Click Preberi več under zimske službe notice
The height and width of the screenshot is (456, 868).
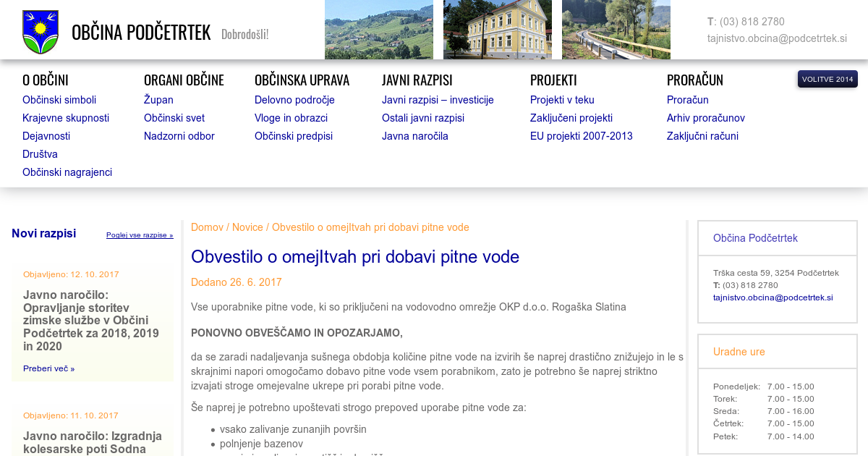click(x=48, y=368)
